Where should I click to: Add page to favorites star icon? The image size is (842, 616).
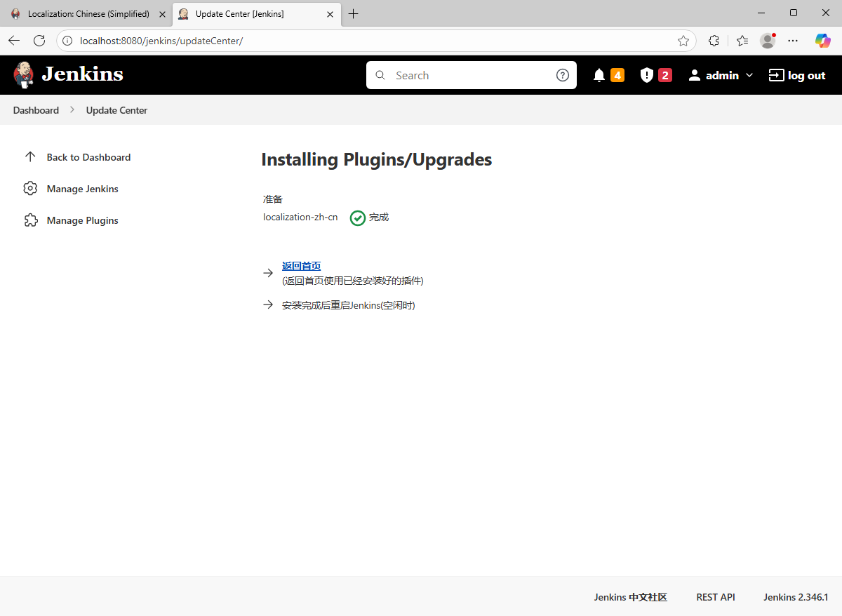683,41
